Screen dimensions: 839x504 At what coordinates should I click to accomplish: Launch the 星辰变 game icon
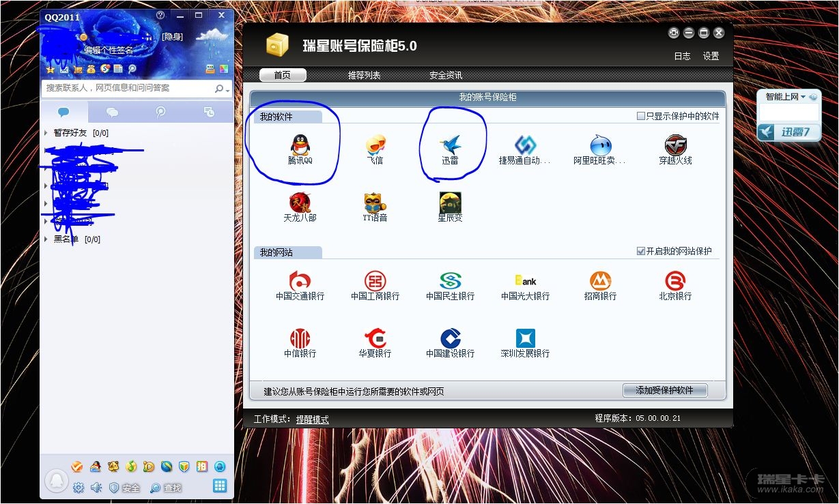click(x=450, y=207)
